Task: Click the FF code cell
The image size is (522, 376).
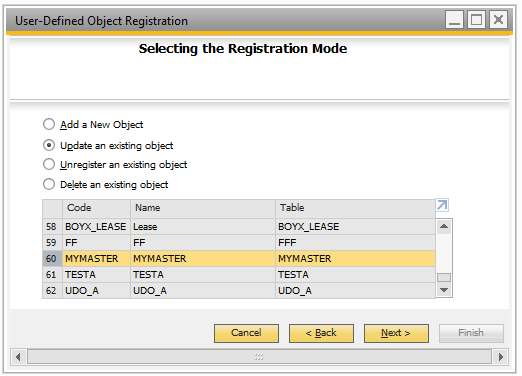Action: tap(96, 243)
